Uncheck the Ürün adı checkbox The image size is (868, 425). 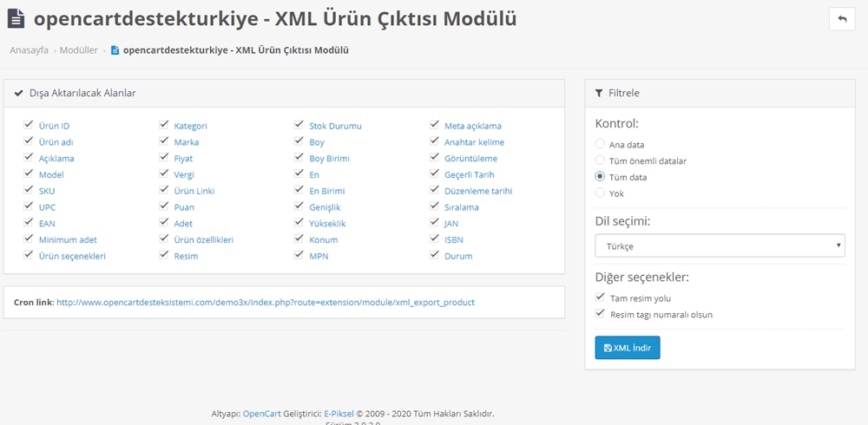[x=28, y=141]
